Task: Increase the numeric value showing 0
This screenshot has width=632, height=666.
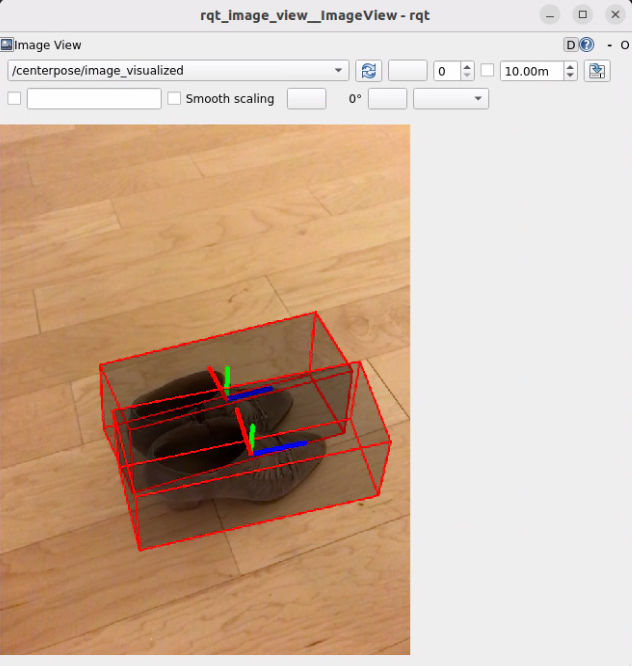Action: pyautogui.click(x=468, y=66)
